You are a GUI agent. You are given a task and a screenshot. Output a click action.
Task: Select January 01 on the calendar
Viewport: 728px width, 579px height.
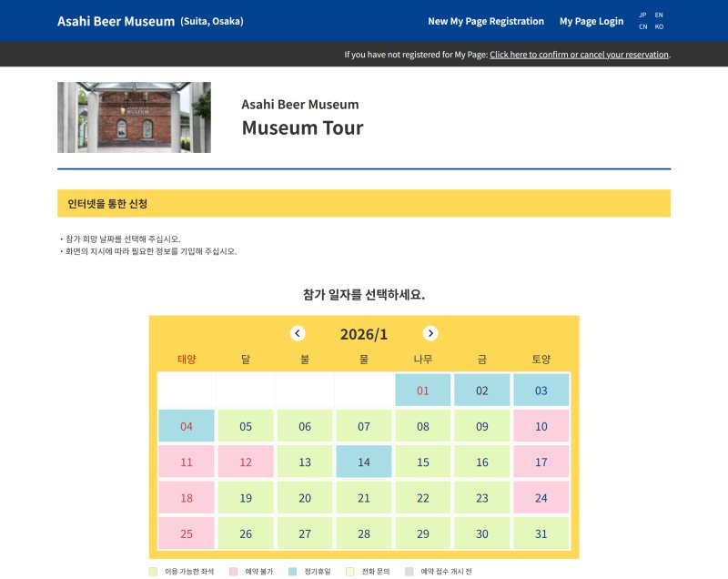(423, 390)
